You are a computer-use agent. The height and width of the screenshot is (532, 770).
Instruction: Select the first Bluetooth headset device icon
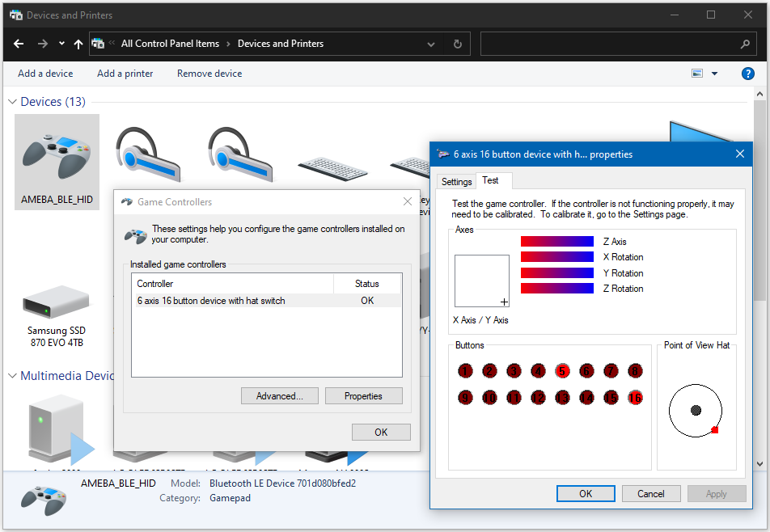click(148, 152)
